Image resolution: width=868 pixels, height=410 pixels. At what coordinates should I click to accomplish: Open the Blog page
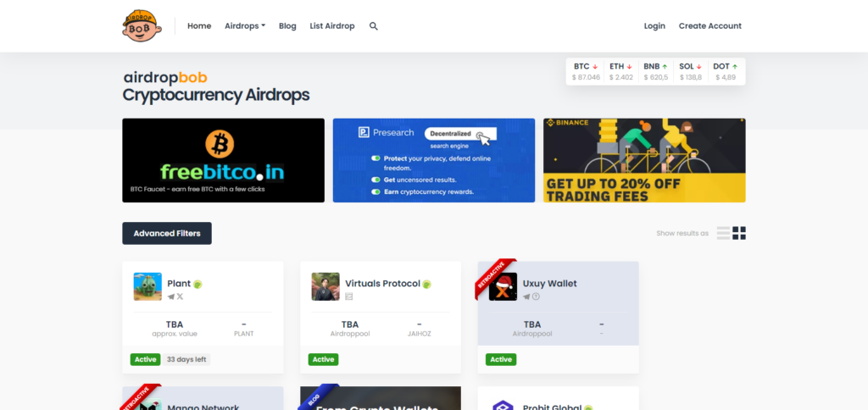287,26
